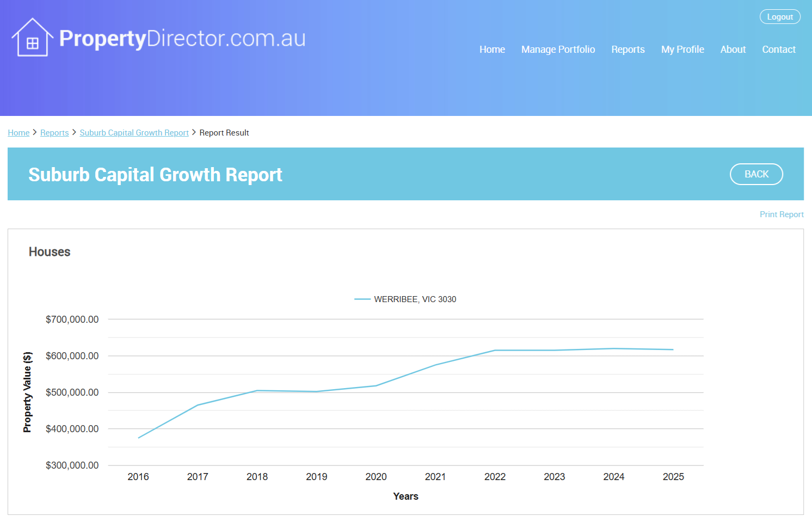Image resolution: width=812 pixels, height=528 pixels.
Task: Click the PropertyDirector.com.au site title
Action: (x=182, y=38)
